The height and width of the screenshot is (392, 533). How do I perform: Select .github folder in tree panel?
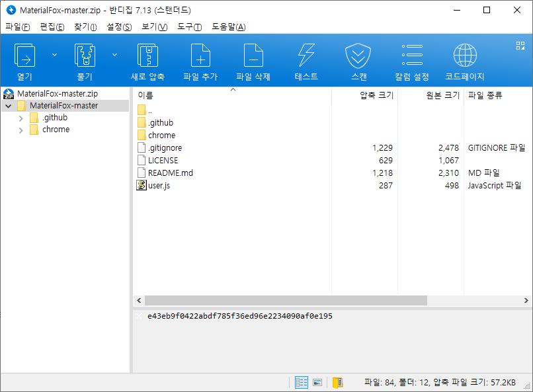point(55,118)
